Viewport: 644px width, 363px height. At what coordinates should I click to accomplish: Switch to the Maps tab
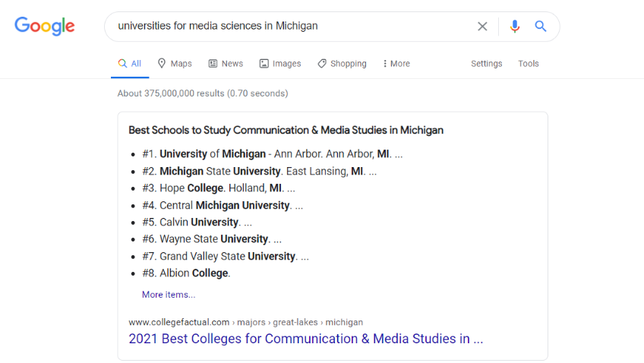[175, 64]
